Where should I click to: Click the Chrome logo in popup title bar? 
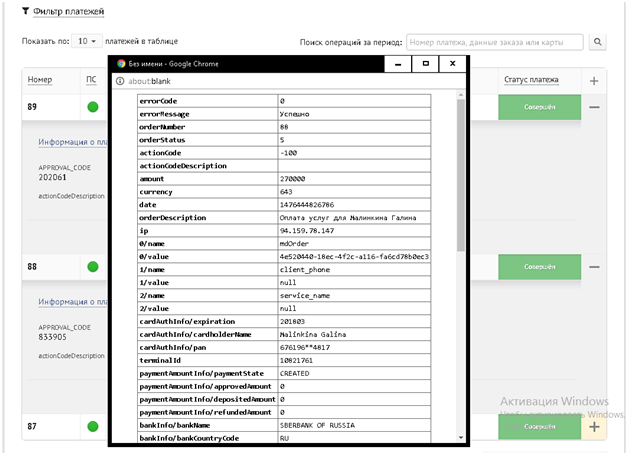pos(121,63)
